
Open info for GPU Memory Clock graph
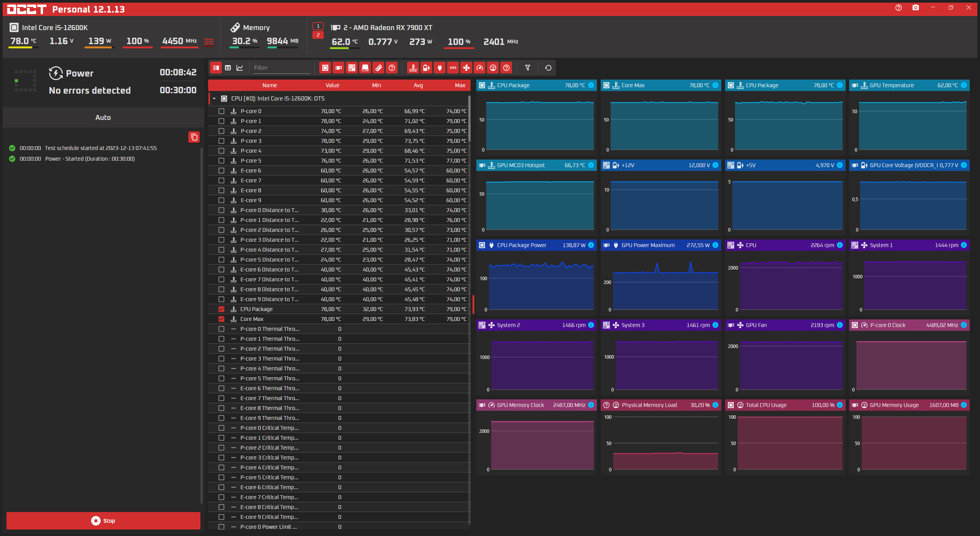tap(591, 405)
